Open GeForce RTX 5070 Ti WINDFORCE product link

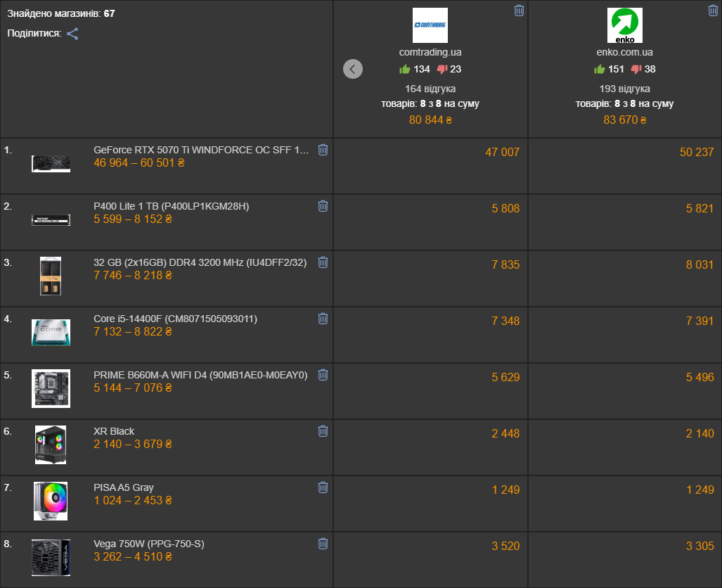(201, 150)
